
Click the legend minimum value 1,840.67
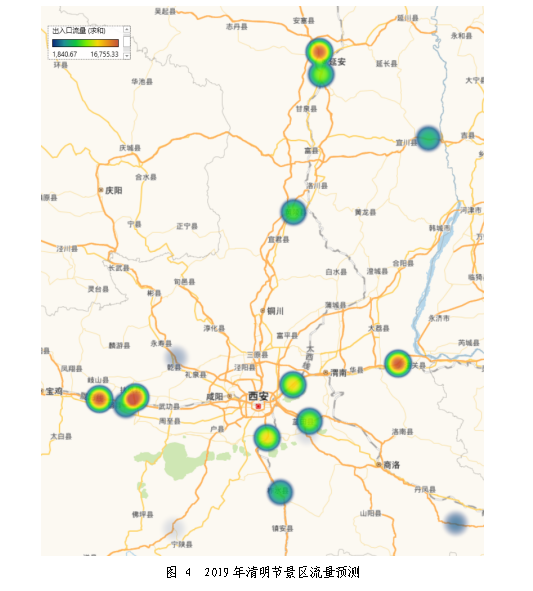click(x=64, y=54)
